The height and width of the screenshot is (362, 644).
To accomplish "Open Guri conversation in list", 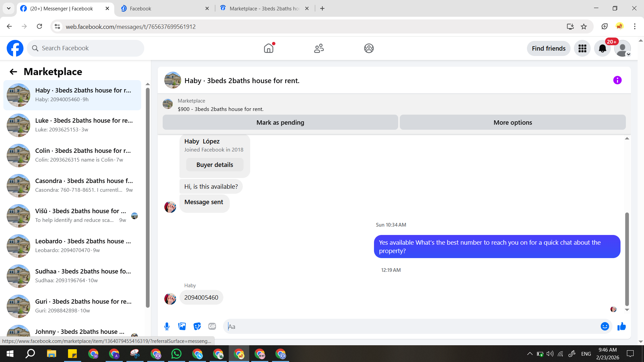I will coord(72,306).
